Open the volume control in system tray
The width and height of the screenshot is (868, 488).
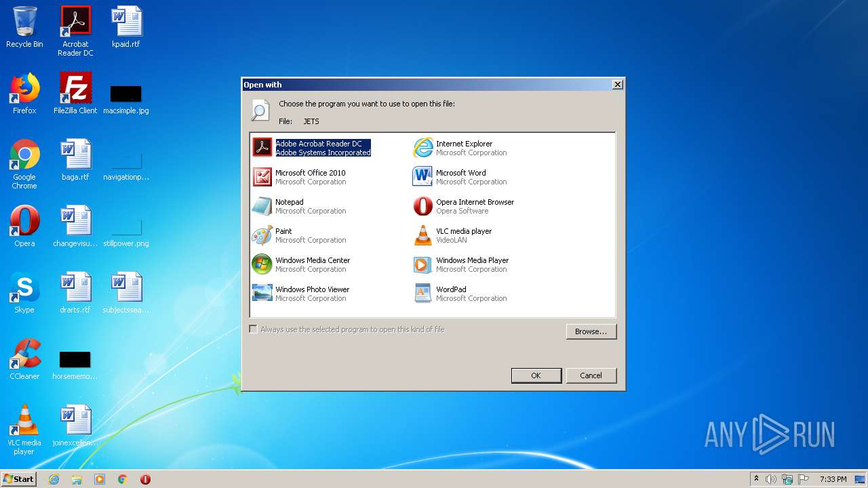[771, 479]
